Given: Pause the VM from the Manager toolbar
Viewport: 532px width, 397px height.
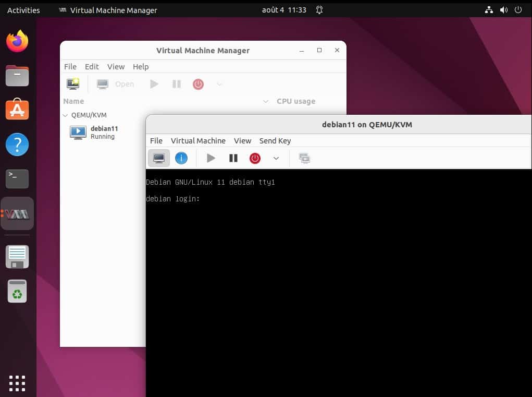Looking at the screenshot, I should click(x=176, y=83).
